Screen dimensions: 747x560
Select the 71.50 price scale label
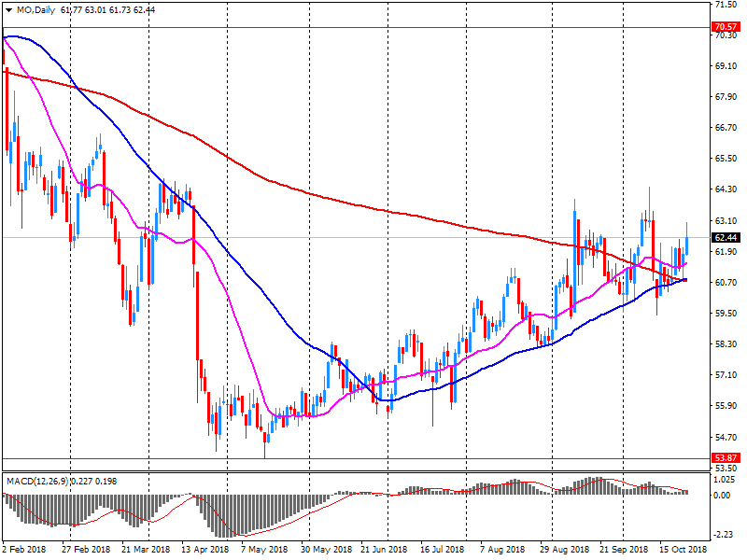[726, 5]
